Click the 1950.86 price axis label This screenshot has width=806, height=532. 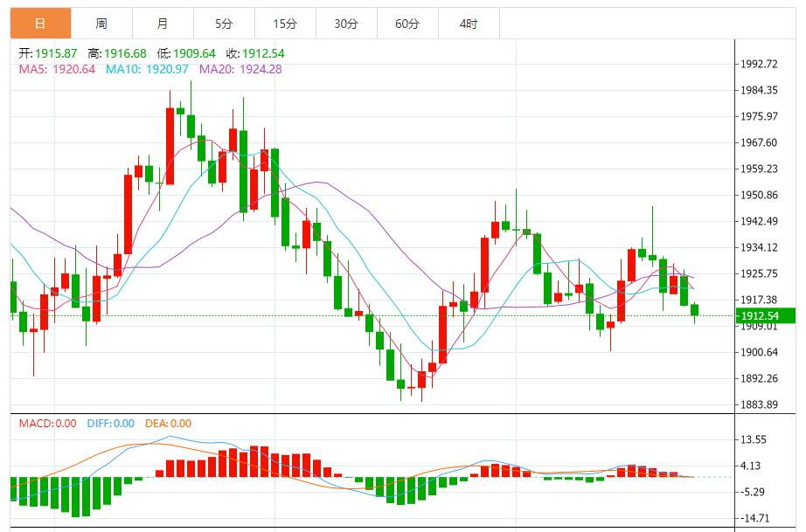(x=759, y=195)
